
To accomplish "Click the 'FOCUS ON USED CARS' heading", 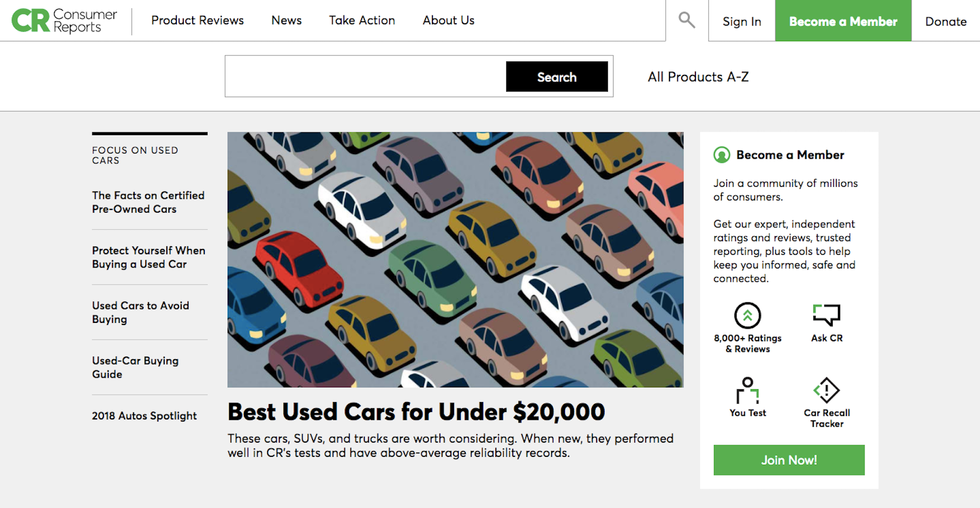I will click(x=135, y=155).
